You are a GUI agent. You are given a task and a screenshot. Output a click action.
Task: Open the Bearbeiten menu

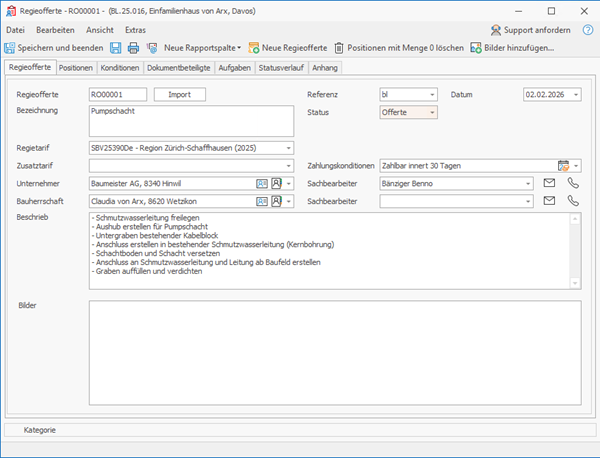(55, 30)
